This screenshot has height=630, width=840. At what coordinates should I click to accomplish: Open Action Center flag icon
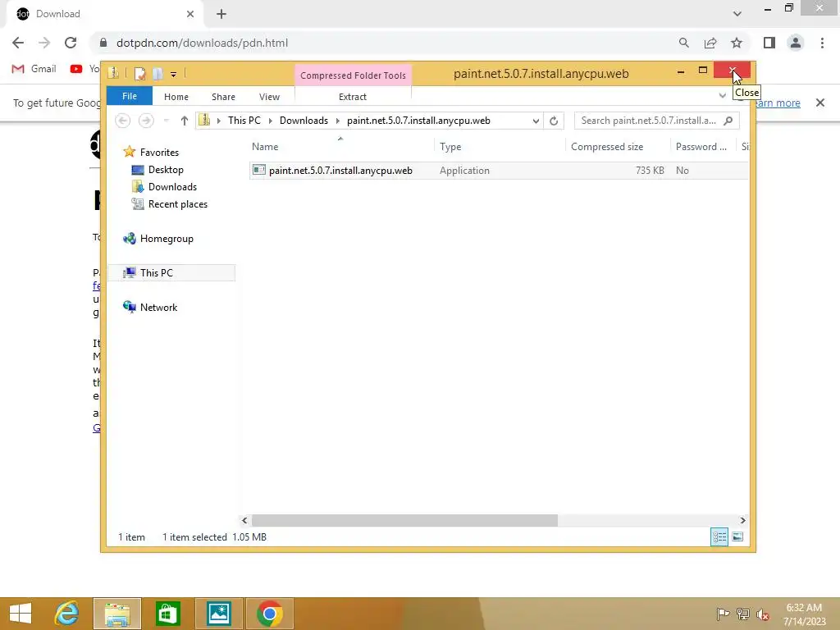pos(723,614)
